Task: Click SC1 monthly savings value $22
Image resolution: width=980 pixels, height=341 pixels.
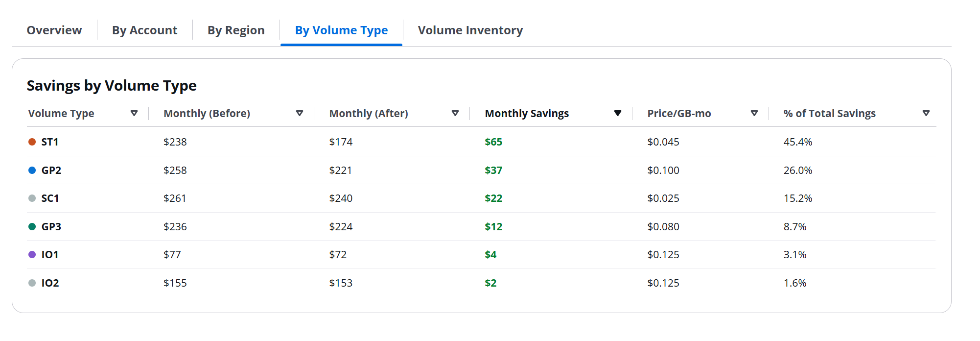Action: point(493,198)
